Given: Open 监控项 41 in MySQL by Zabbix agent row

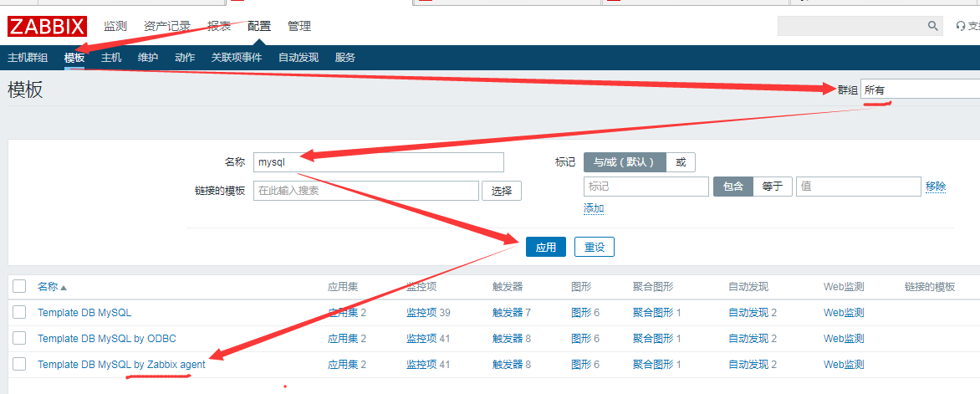Looking at the screenshot, I should [422, 364].
